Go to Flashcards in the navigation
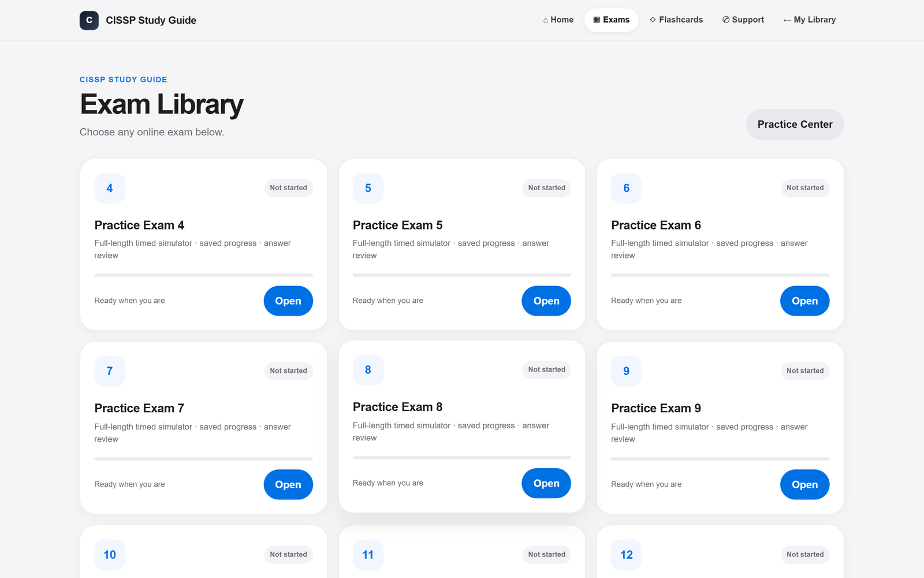Screen dimensions: 924x578 point(676,20)
